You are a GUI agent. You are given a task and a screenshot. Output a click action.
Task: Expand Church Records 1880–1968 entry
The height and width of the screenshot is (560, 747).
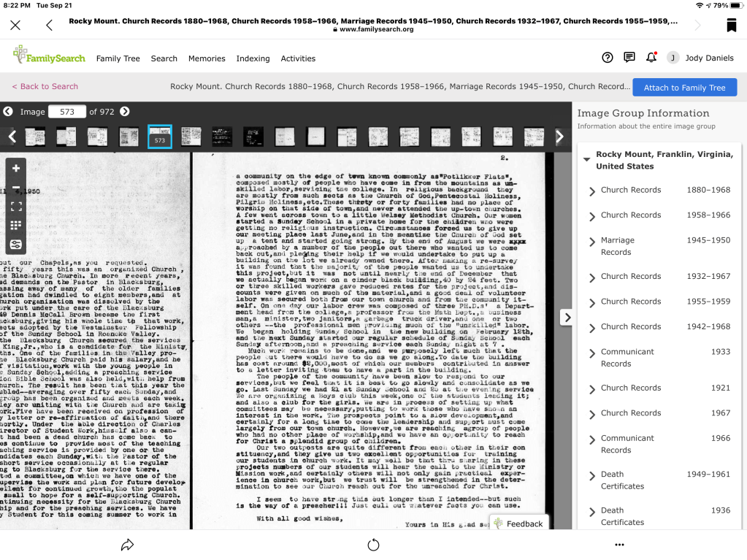tap(592, 191)
